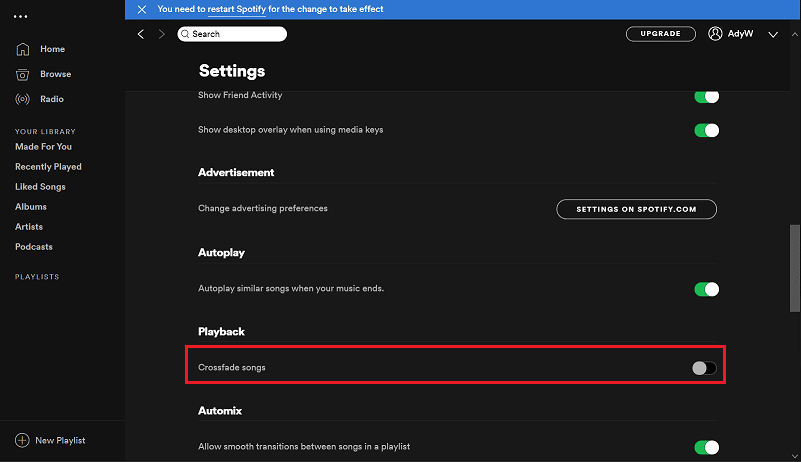The image size is (801, 462).
Task: Enable the Crossfade songs toggle
Action: (704, 368)
